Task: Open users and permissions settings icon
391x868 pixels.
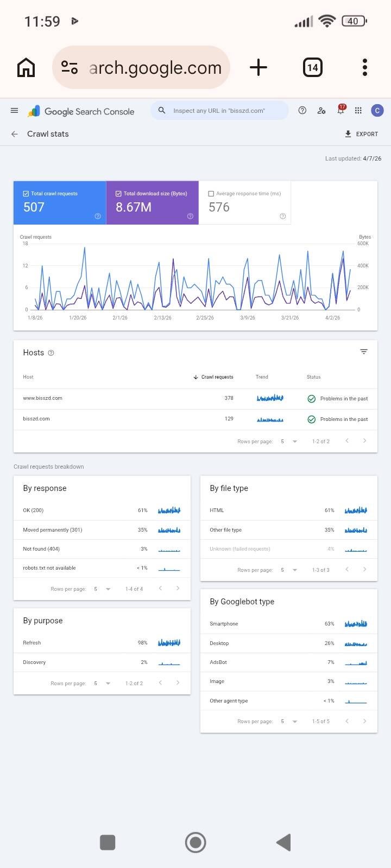Action: coord(321,111)
